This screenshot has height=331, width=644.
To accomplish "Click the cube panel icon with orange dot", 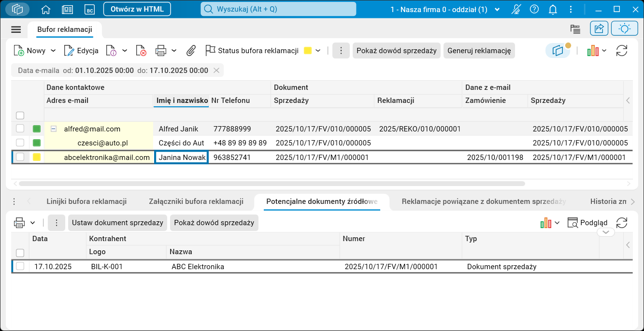I will 558,51.
